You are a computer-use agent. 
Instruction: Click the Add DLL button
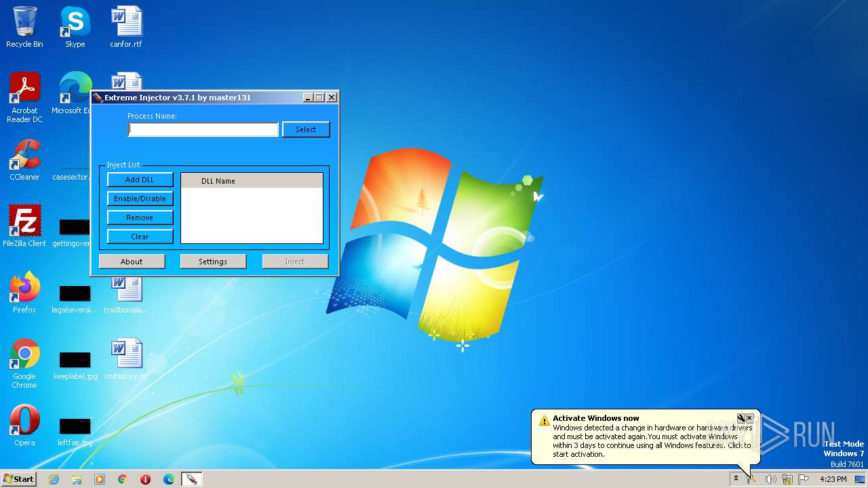coord(140,180)
